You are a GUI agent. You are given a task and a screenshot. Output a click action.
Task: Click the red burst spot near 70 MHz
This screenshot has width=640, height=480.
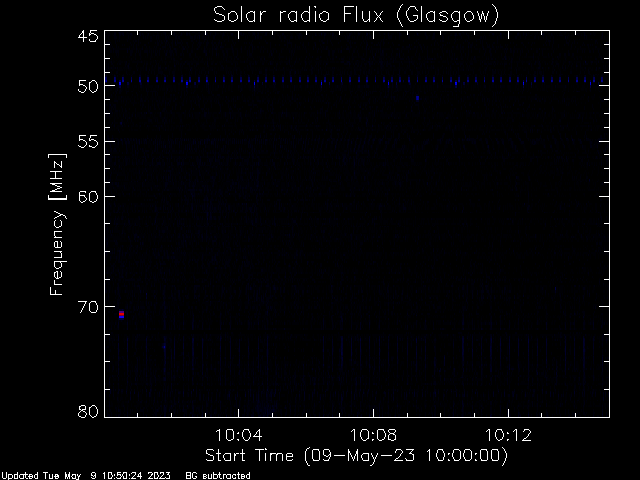click(x=121, y=314)
